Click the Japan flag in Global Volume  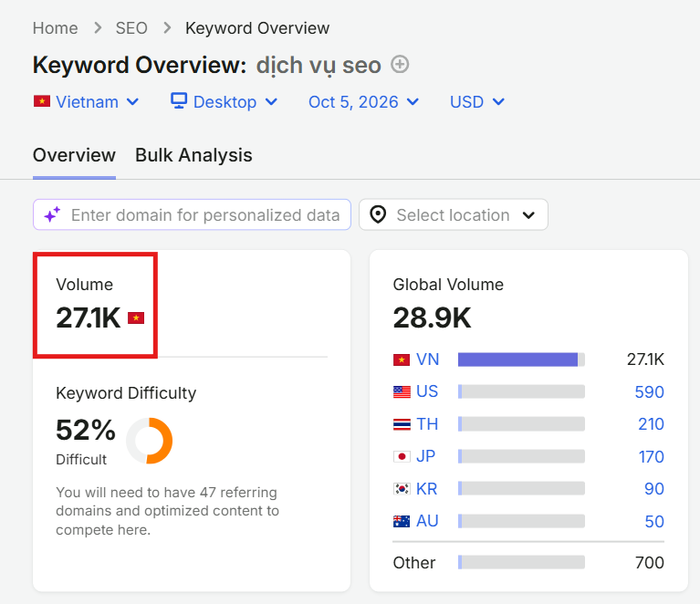tap(402, 456)
